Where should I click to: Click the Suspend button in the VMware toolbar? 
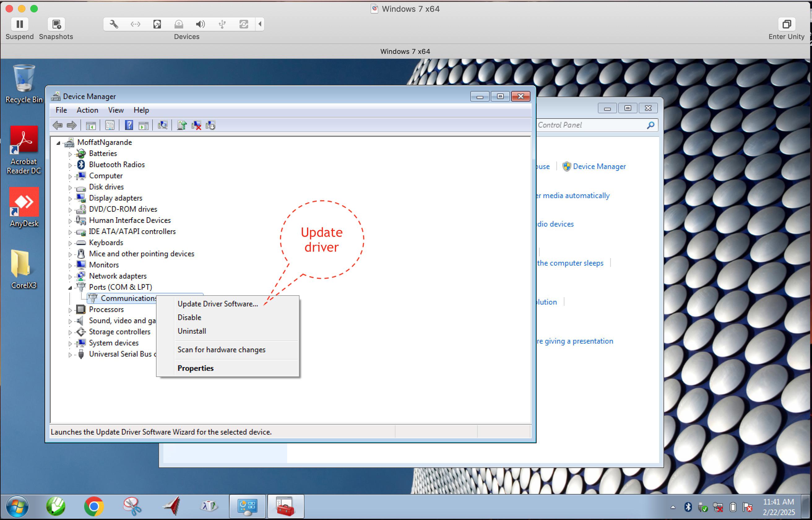19,24
